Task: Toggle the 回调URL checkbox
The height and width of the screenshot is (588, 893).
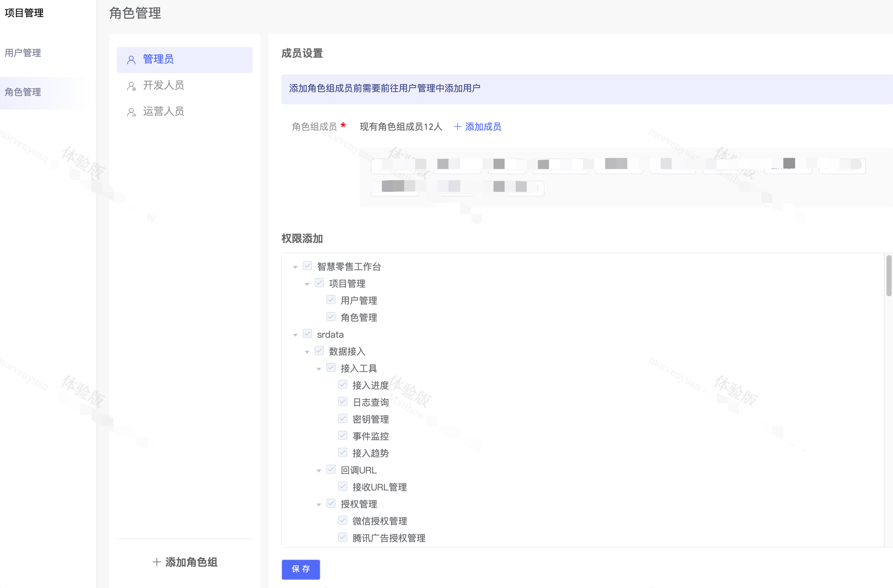Action: pyautogui.click(x=331, y=470)
